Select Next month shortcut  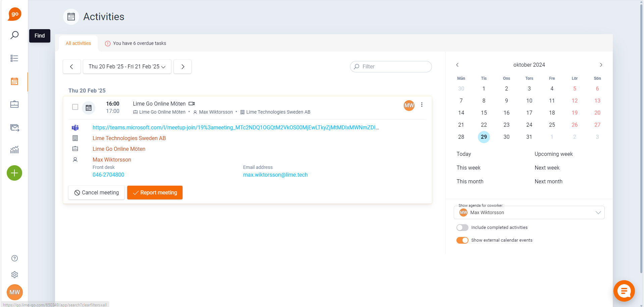(548, 181)
